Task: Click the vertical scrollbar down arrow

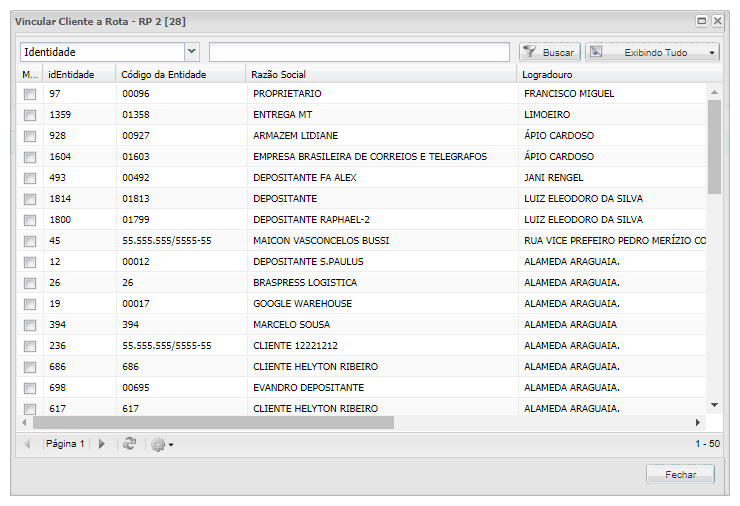Action: 714,405
